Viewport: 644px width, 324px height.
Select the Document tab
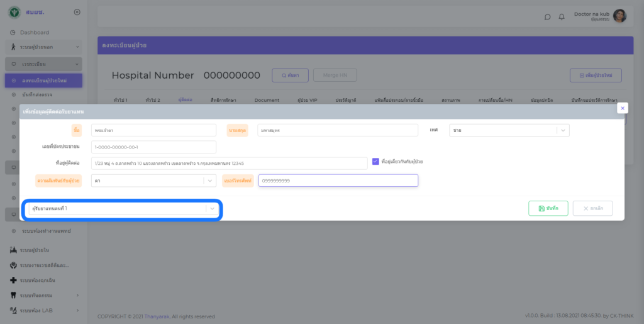tap(267, 100)
